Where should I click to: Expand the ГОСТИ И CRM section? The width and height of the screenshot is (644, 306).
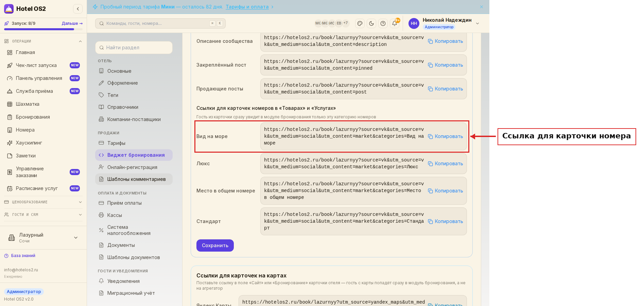click(x=43, y=215)
